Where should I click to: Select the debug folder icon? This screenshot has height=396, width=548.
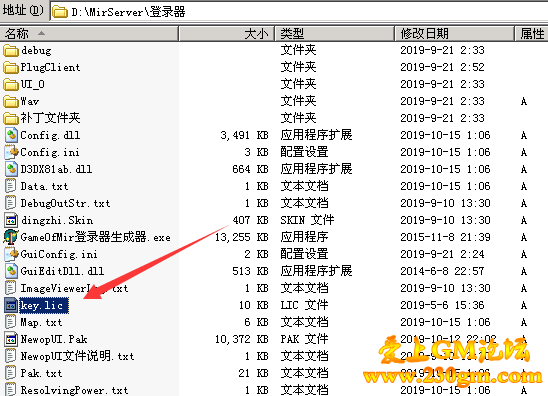pyautogui.click(x=11, y=51)
